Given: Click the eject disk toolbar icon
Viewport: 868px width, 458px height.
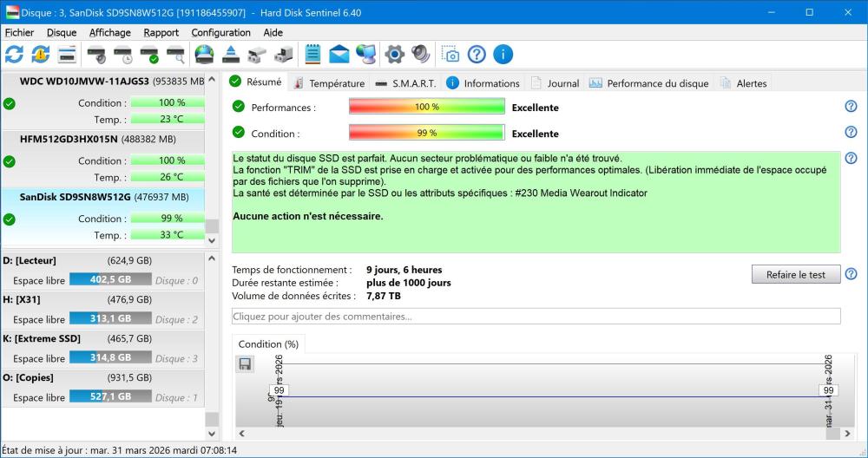Looking at the screenshot, I should (x=231, y=54).
